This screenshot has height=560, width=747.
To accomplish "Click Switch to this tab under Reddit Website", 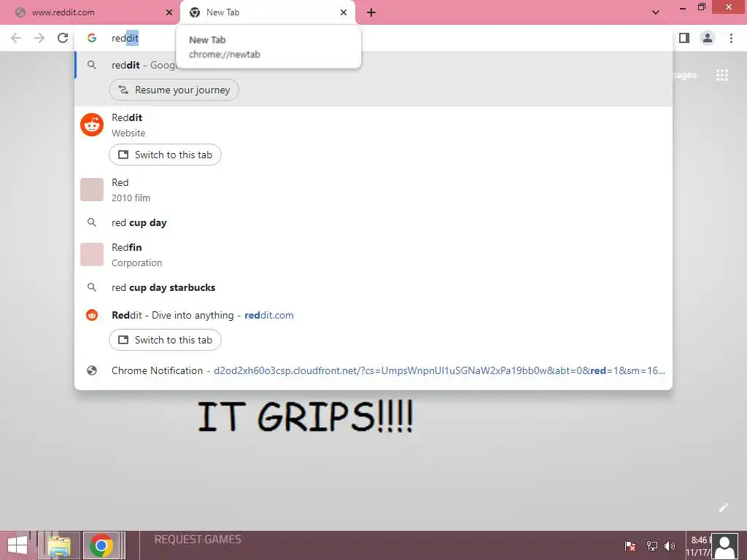I will [165, 155].
